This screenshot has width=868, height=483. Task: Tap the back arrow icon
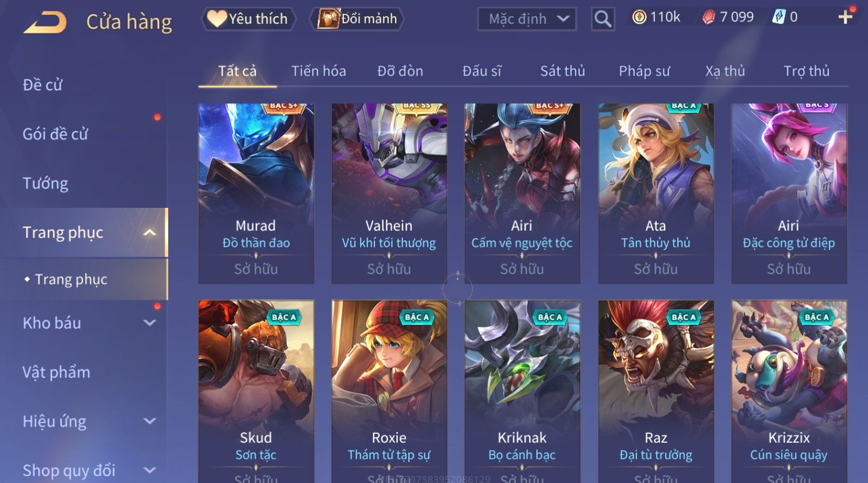46,22
